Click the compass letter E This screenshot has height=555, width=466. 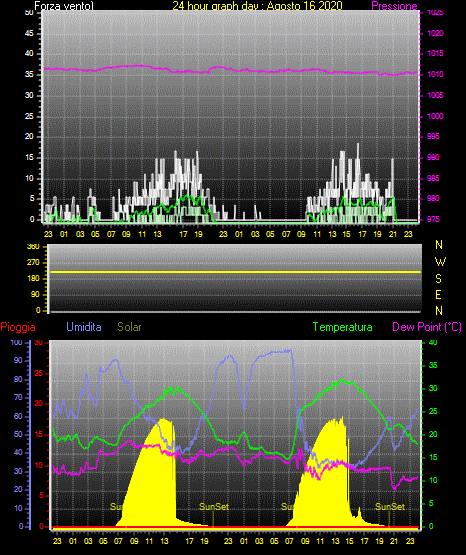click(438, 294)
